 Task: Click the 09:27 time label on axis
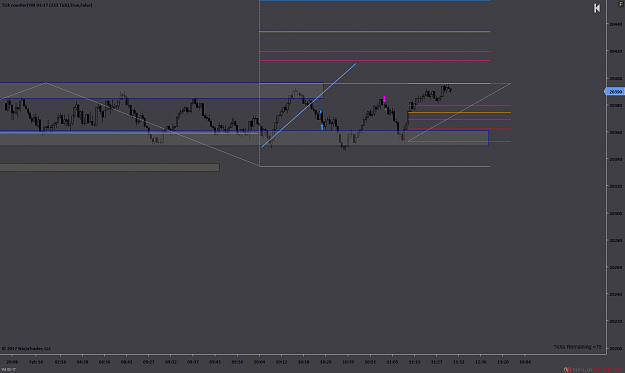tap(149, 362)
